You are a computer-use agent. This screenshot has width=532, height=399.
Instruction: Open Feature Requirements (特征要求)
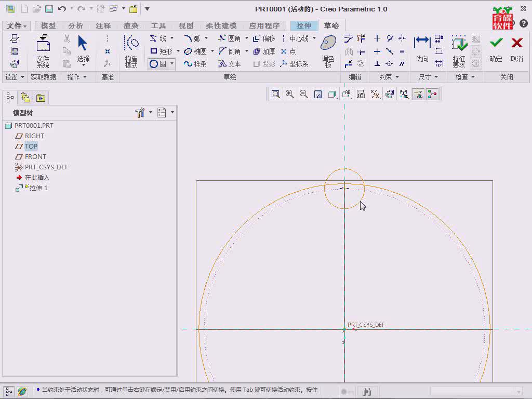pos(459,51)
